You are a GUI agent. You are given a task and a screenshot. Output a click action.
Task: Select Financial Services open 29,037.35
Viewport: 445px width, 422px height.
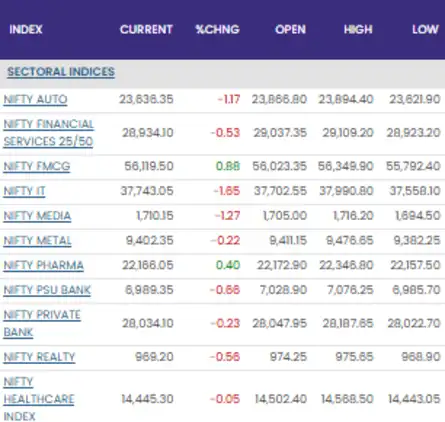pyautogui.click(x=280, y=133)
